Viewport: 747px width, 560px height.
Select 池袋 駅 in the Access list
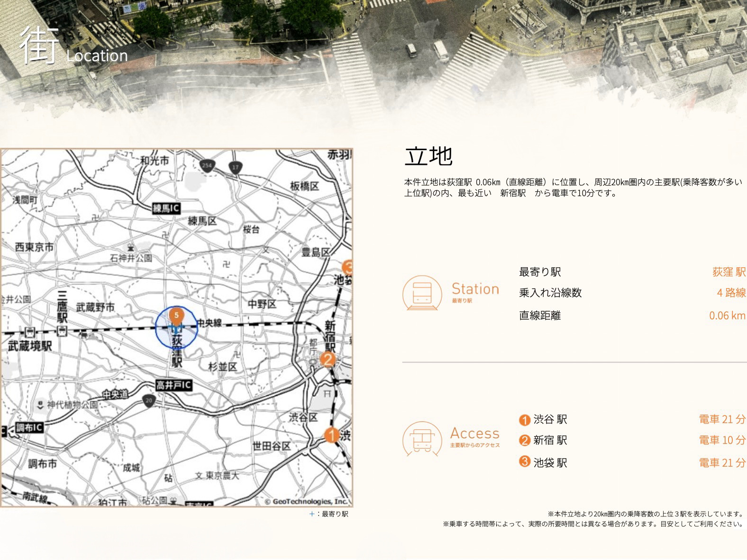point(550,462)
